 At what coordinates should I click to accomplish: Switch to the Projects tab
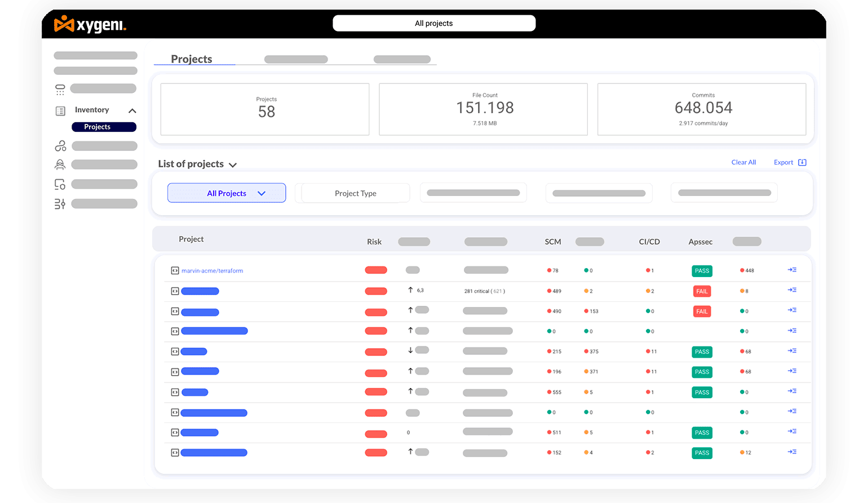point(192,59)
